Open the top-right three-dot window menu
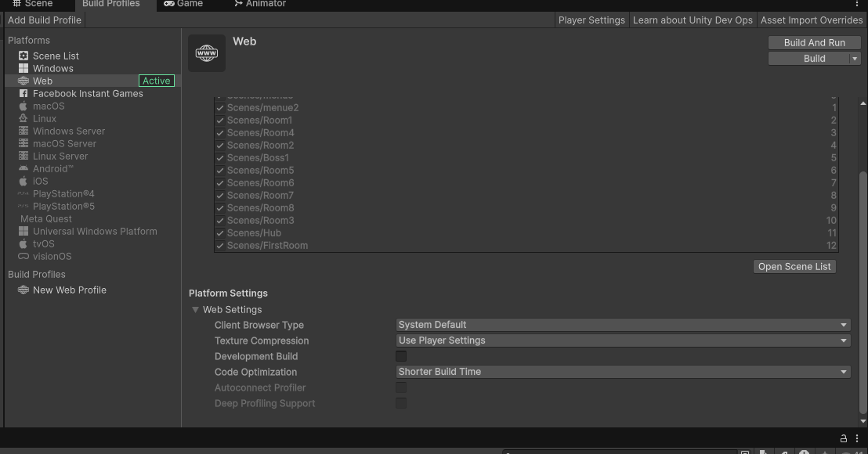868x454 pixels. pyautogui.click(x=857, y=4)
